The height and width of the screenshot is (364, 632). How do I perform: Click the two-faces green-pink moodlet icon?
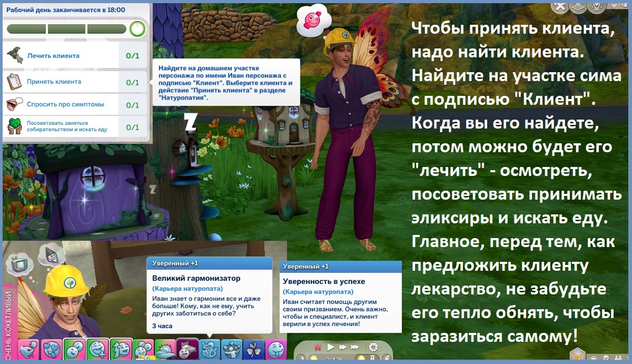pos(74,350)
